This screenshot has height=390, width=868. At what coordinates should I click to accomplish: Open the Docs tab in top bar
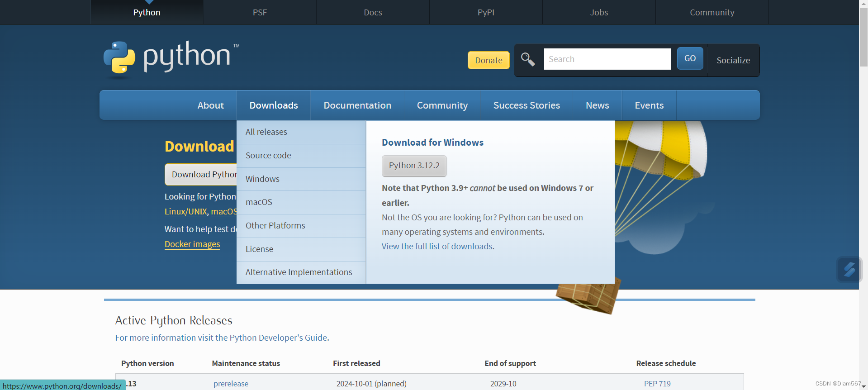[373, 12]
